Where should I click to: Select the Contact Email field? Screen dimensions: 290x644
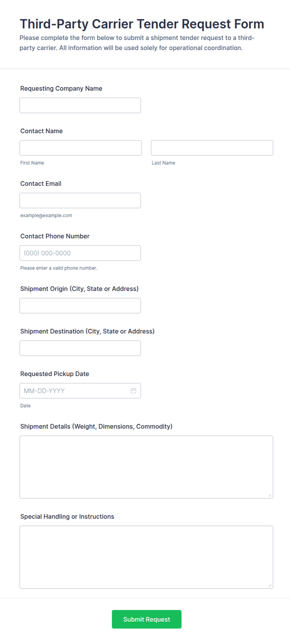(x=80, y=201)
